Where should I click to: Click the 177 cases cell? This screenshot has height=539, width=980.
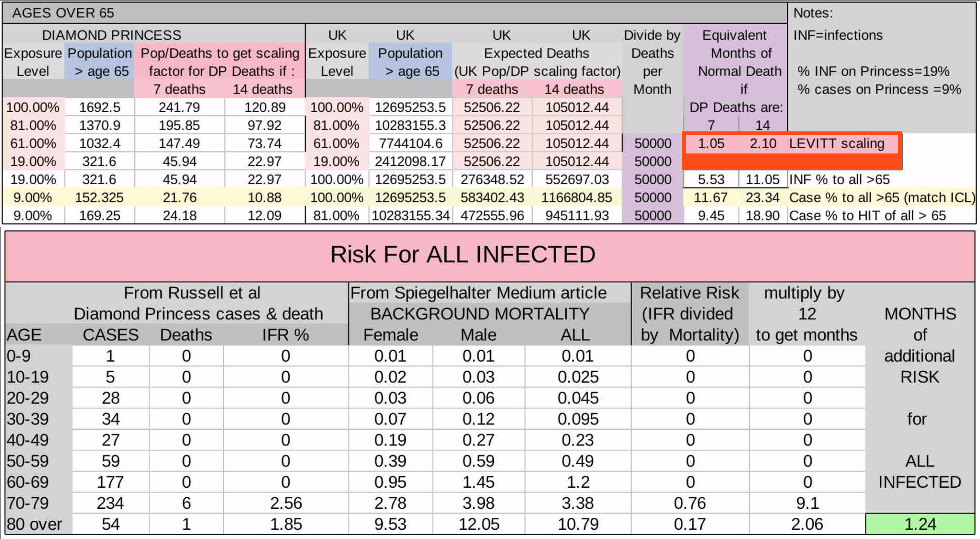pyautogui.click(x=111, y=482)
